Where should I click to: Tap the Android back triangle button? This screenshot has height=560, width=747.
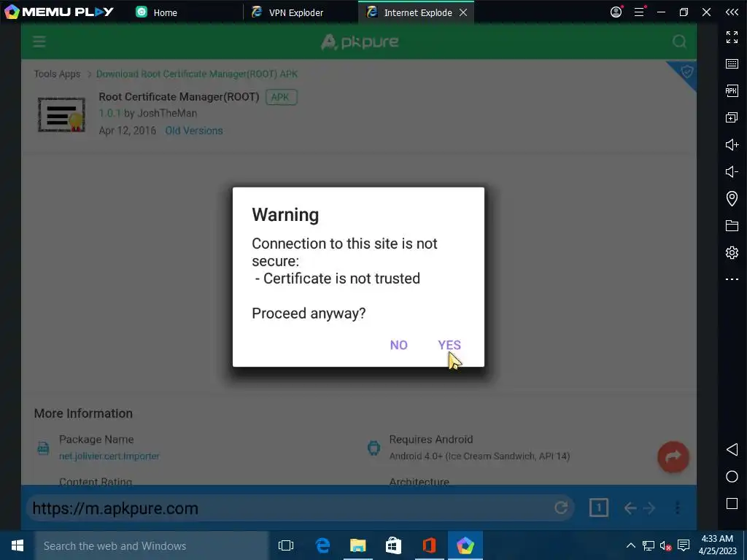[x=732, y=449]
